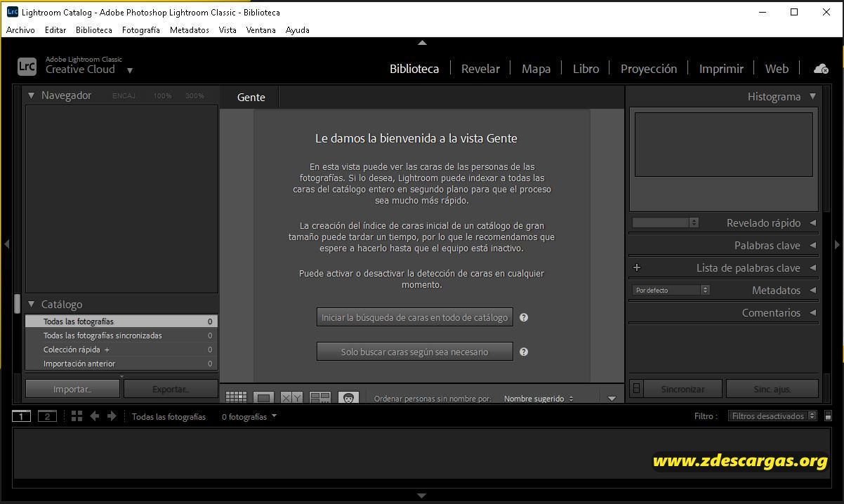This screenshot has width=844, height=504.
Task: Toggle the filter lock switch
Action: pyautogui.click(x=828, y=416)
